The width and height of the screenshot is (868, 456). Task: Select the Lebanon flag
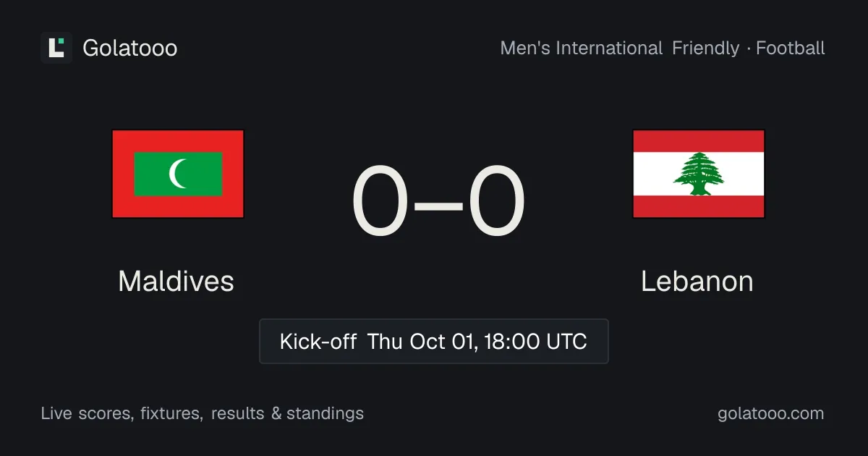point(699,174)
